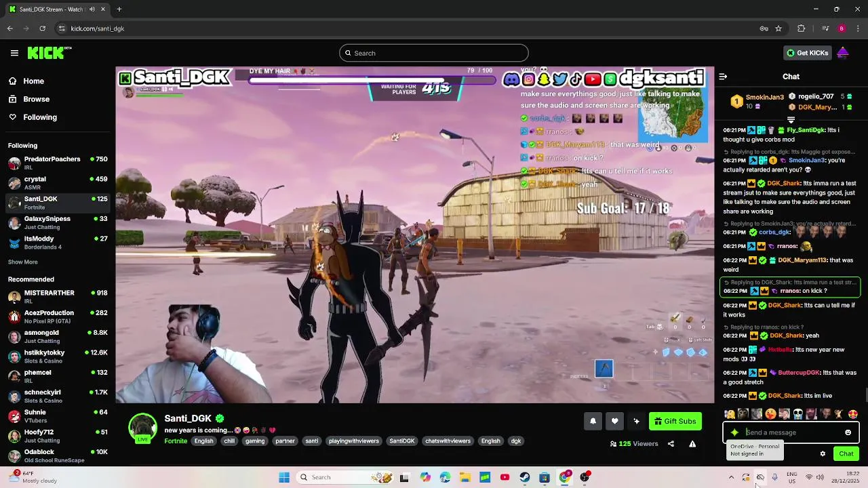Image resolution: width=868 pixels, height=488 pixels.
Task: Open GalaxySnipess channel
Action: 58,222
